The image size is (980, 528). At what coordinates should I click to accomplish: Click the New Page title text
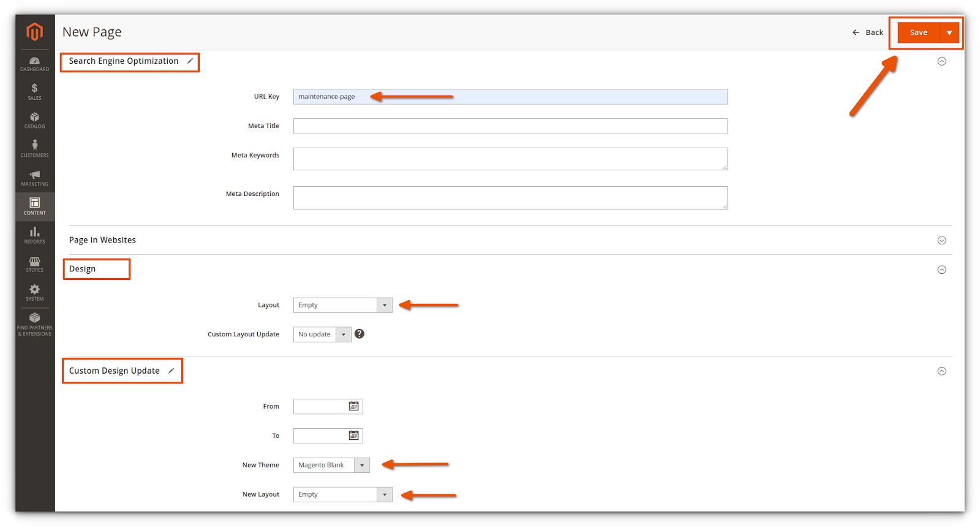(x=92, y=32)
